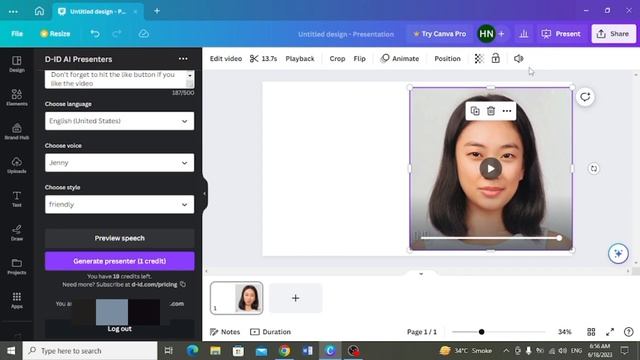Click the Share button
The image size is (640, 360).
(613, 34)
